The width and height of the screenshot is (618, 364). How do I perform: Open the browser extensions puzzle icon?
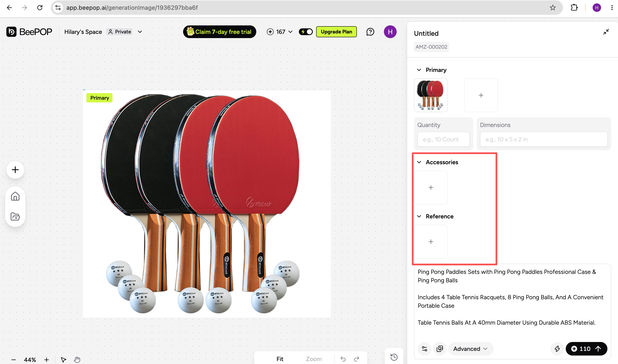point(574,8)
